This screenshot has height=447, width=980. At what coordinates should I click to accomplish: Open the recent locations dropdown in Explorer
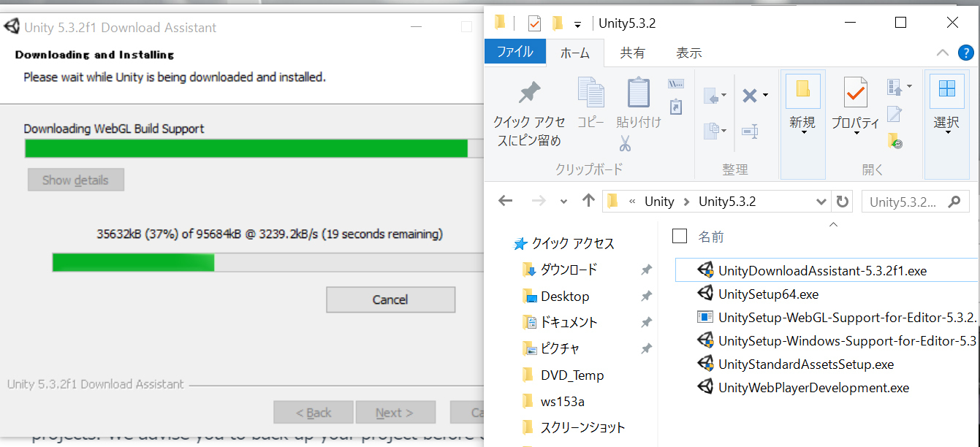pos(563,202)
